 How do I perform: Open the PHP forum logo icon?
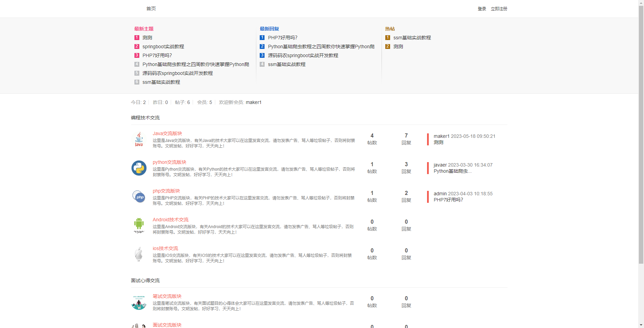pos(139,197)
